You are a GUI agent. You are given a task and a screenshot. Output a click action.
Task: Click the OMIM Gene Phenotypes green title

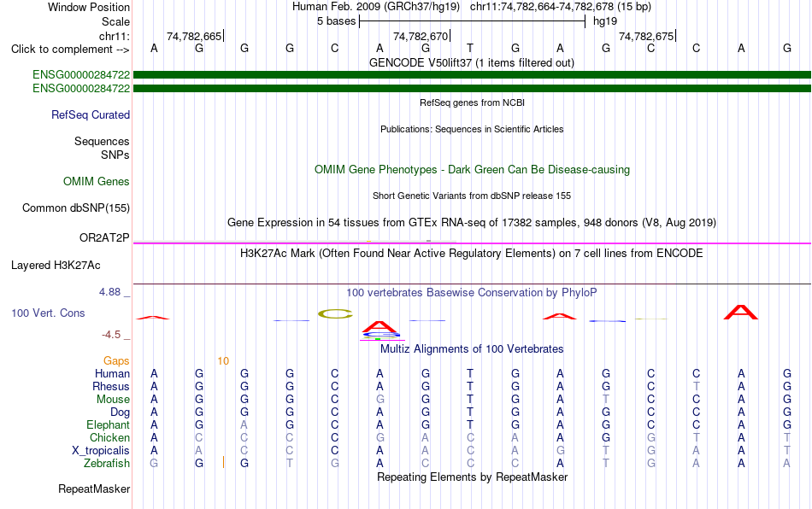[472, 170]
